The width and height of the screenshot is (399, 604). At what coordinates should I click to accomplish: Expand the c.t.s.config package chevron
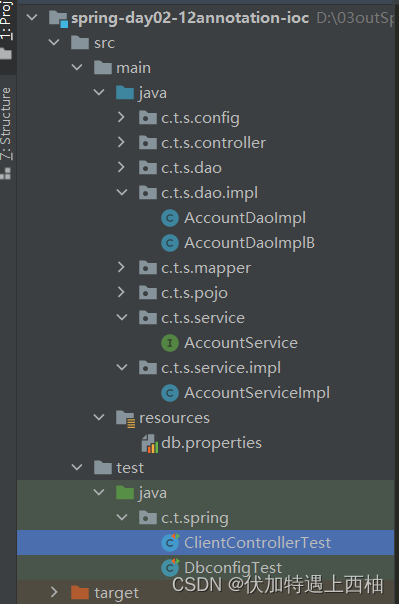(121, 117)
